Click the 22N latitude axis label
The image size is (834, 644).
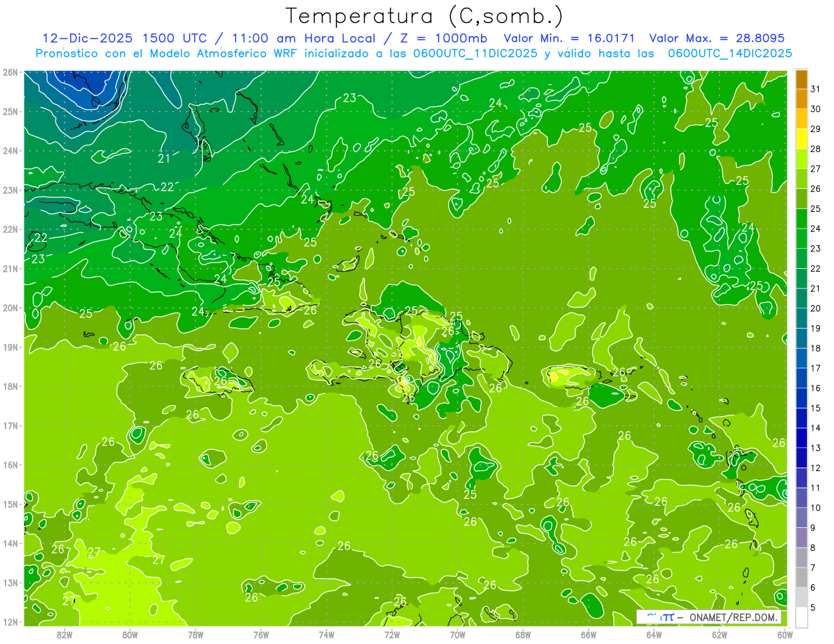(10, 229)
